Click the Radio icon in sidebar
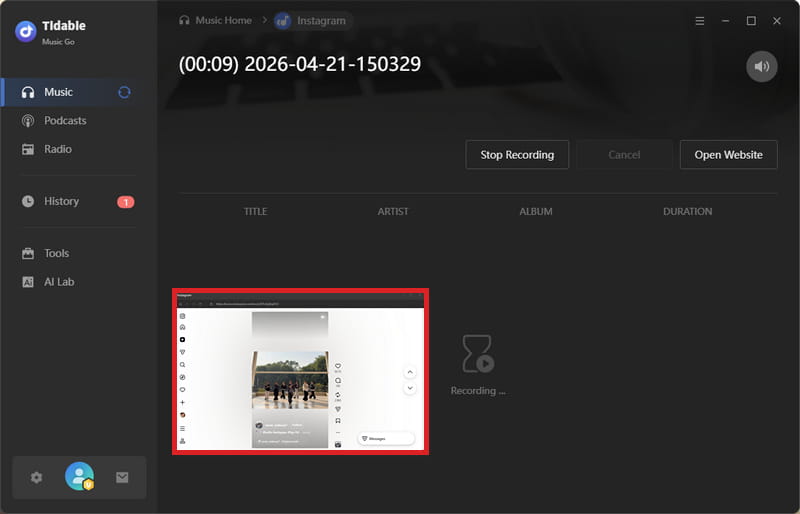 coord(28,150)
